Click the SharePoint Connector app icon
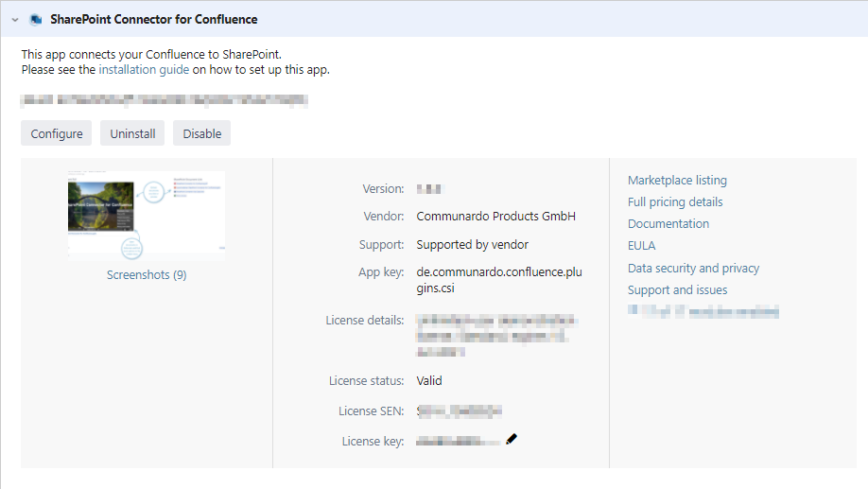868x489 pixels. 36,19
